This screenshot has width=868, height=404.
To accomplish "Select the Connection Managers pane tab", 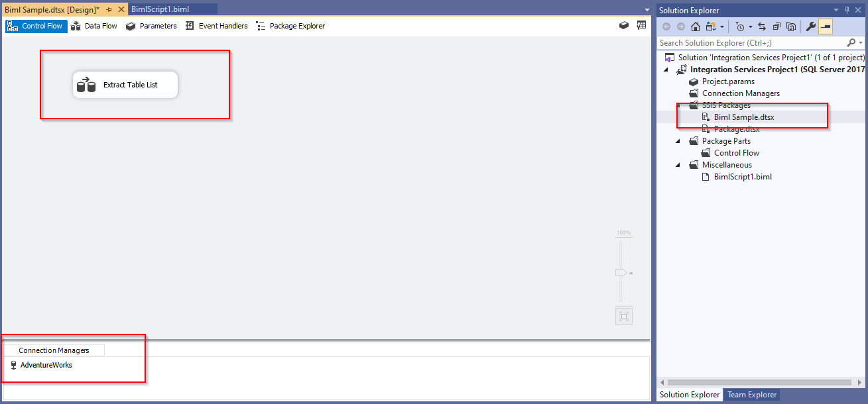I will [x=54, y=350].
